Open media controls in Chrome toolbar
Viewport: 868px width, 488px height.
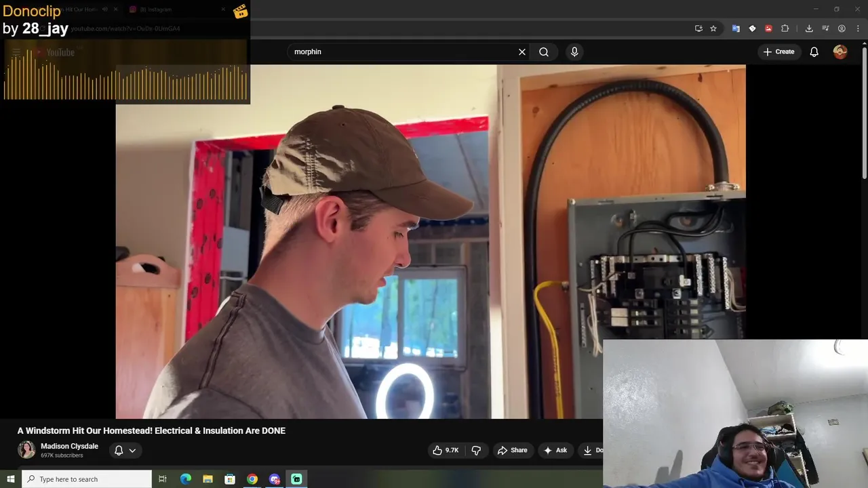[x=825, y=28]
